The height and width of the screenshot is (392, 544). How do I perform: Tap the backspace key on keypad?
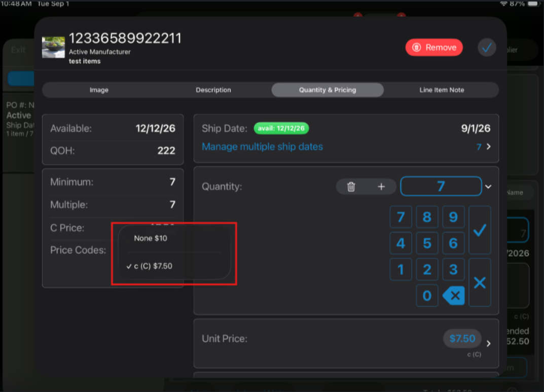pyautogui.click(x=453, y=296)
